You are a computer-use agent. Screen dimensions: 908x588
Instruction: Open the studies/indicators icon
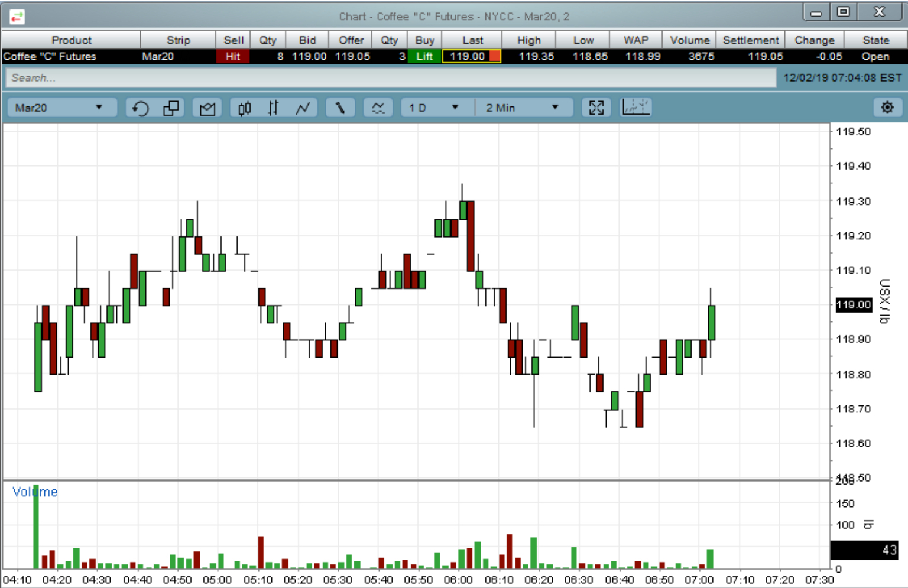coord(378,108)
